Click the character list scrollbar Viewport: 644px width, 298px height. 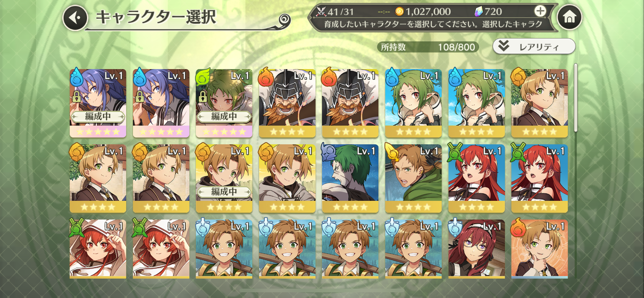click(x=575, y=98)
